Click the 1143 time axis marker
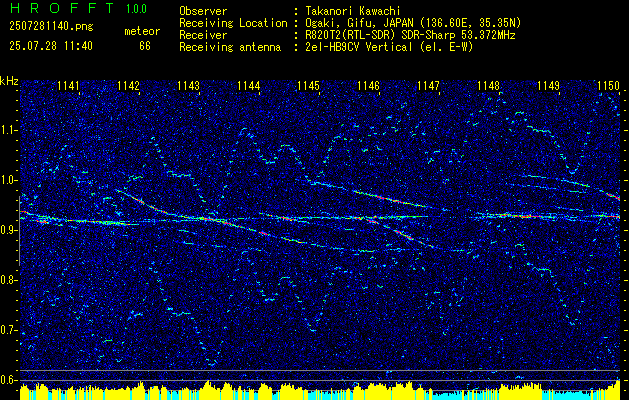Screen dimensions: 629x400 [189, 86]
